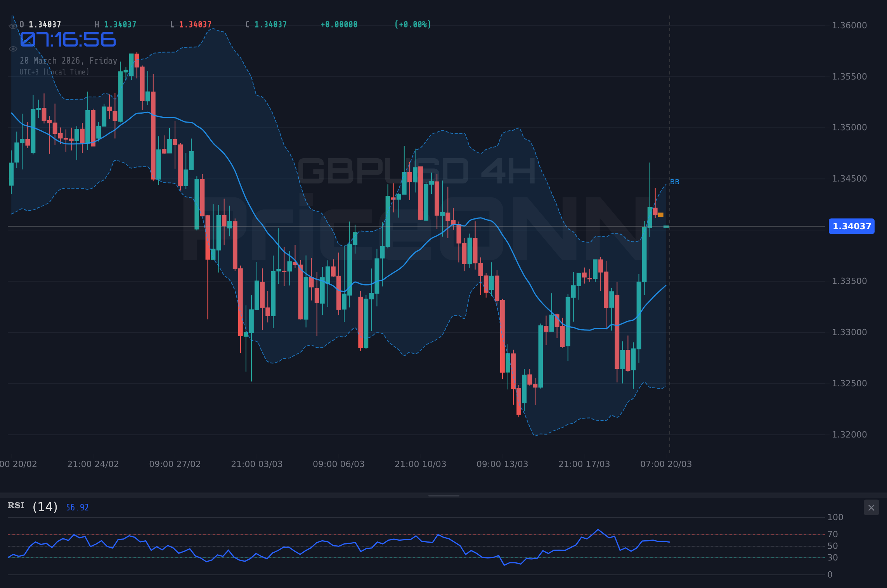Click the countdown timer 07:16:56
The image size is (887, 588).
click(x=67, y=40)
